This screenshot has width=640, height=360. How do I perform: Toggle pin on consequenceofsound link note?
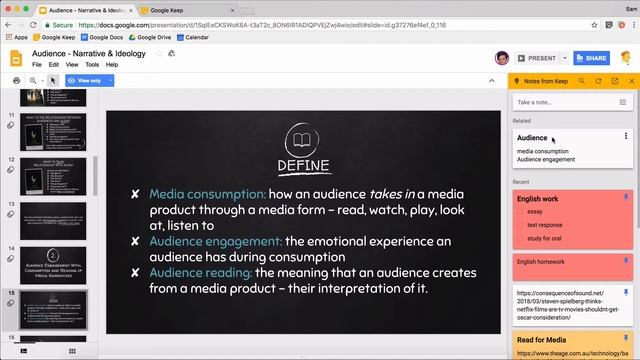point(626,292)
